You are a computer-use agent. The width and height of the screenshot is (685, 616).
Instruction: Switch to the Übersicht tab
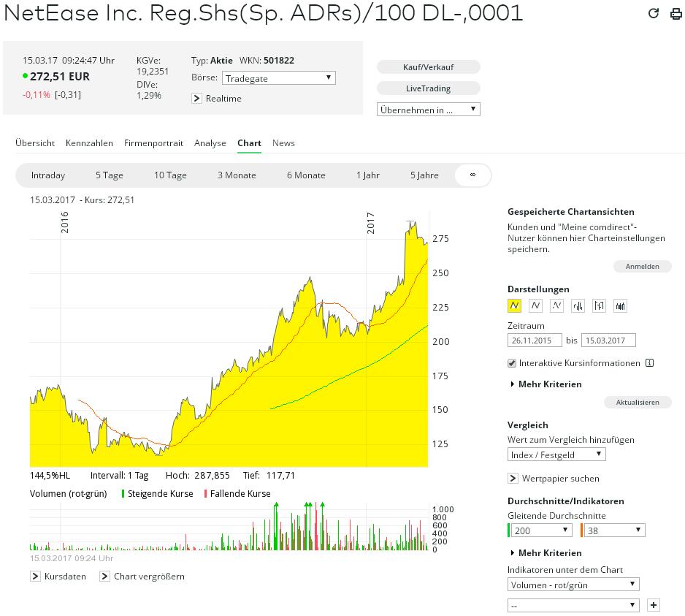coord(35,143)
